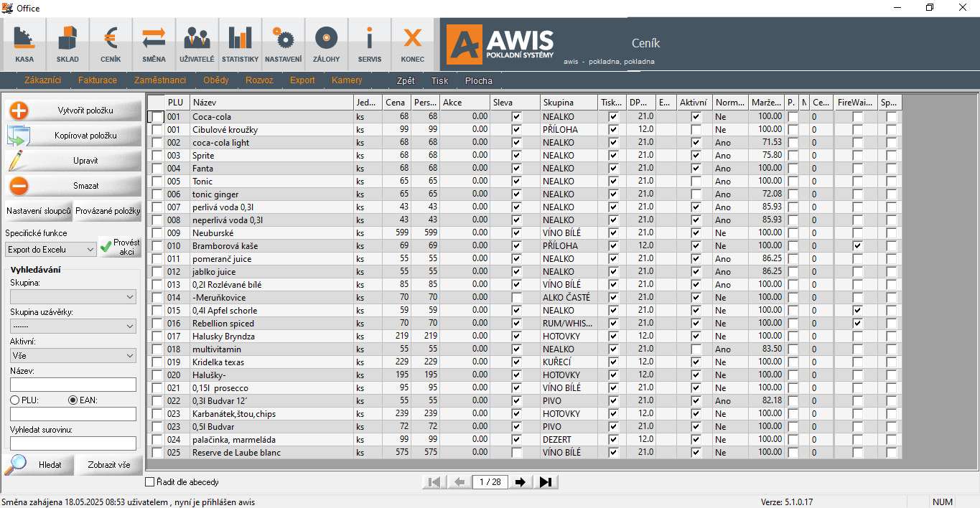Click the Nastavení sloupců button
Screen dimensions: 980x508
pos(39,211)
